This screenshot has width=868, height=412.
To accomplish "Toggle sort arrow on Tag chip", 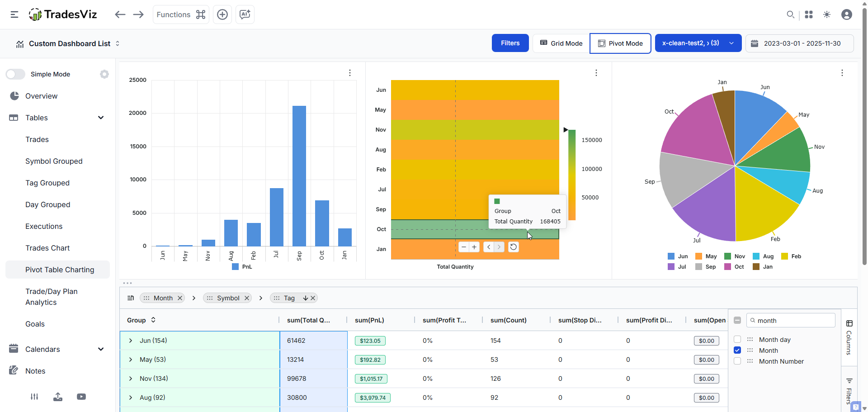I will 306,298.
